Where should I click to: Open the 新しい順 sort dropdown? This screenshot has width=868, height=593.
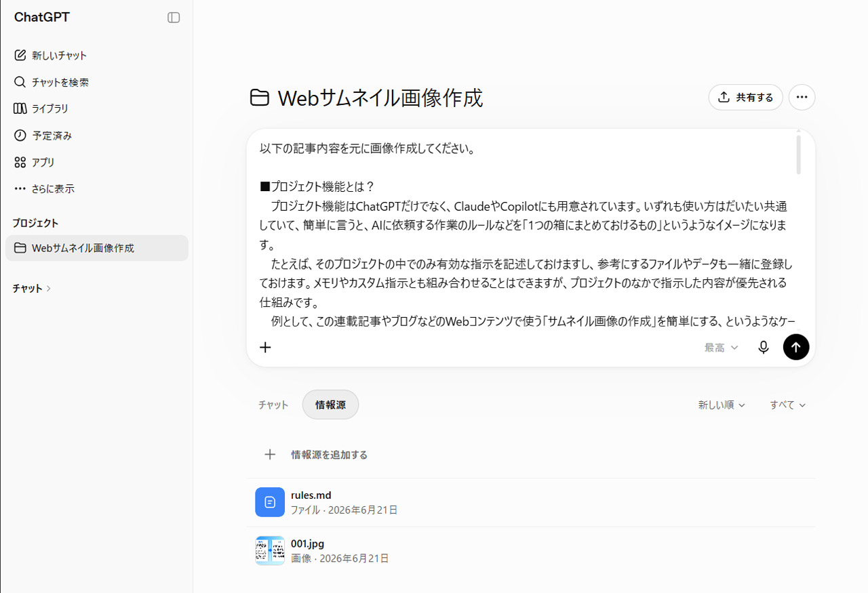tap(722, 405)
